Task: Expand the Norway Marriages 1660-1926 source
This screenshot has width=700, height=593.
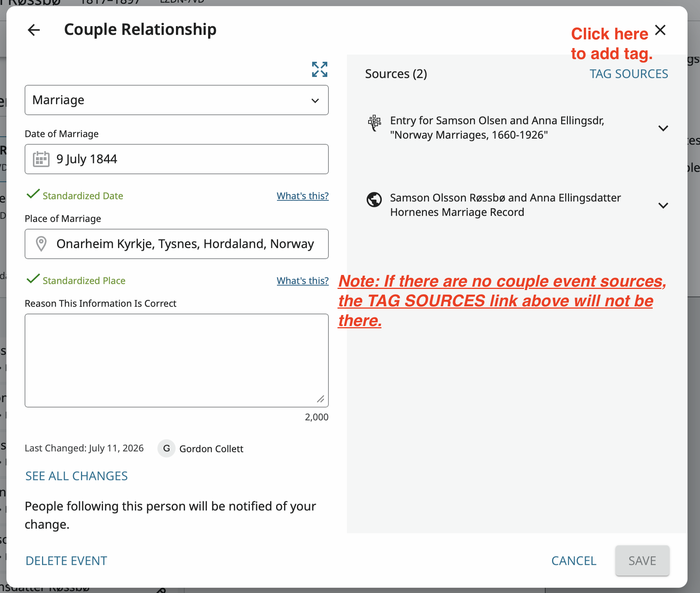Action: [663, 128]
